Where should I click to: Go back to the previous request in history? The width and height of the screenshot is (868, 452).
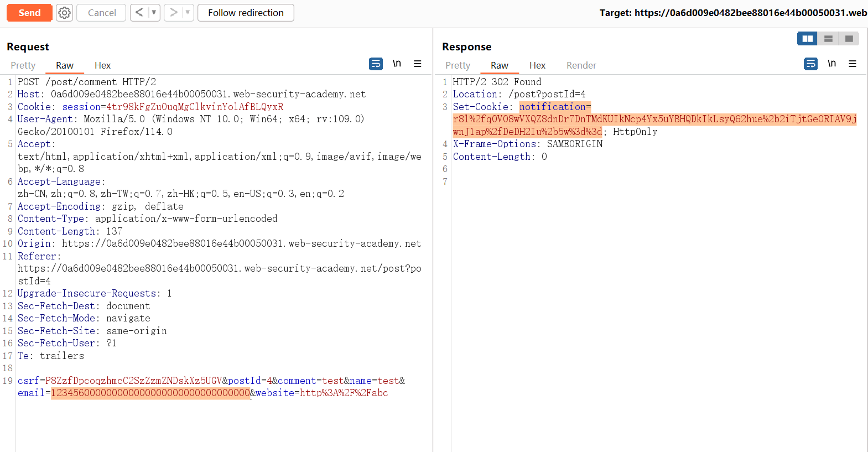click(x=139, y=13)
